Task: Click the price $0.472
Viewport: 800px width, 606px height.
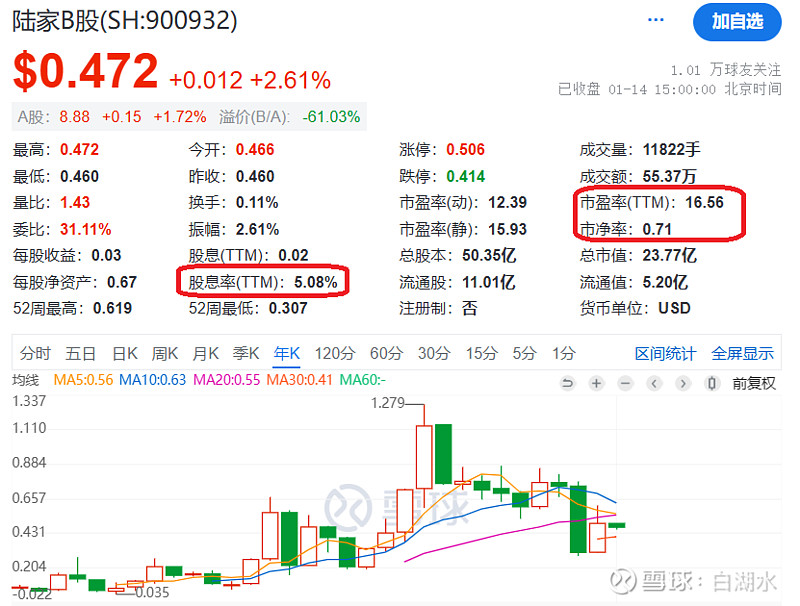Action: click(86, 70)
